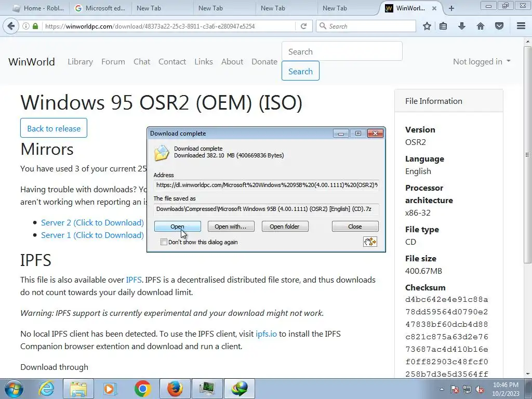Image resolution: width=532 pixels, height=399 pixels.
Task: Open Contact in WinWorld navbar
Action: [x=172, y=61]
